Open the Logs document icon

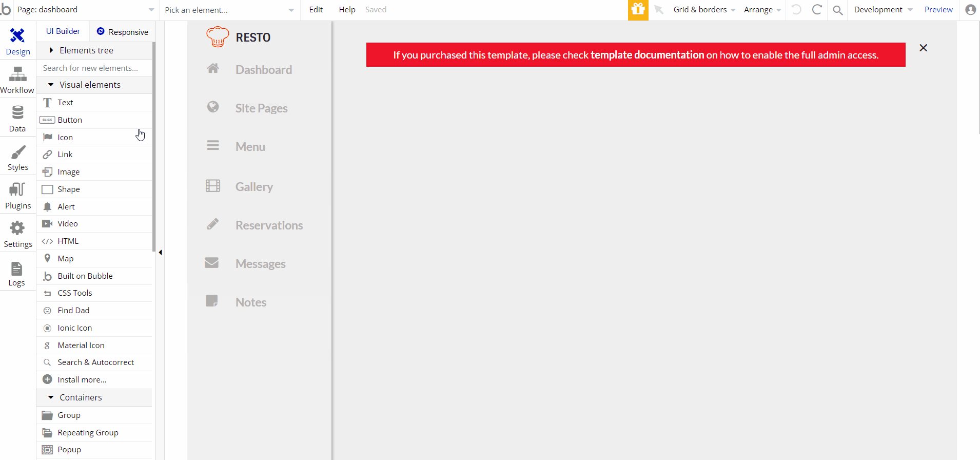[17, 269]
